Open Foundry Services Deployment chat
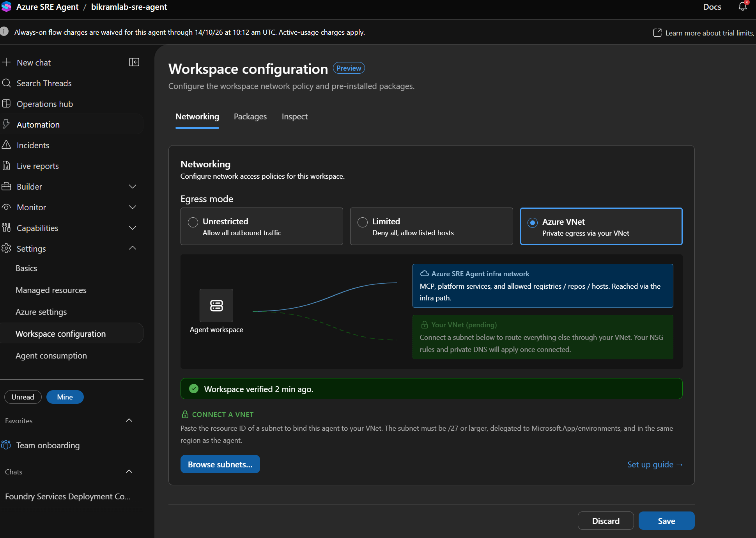 pyautogui.click(x=68, y=496)
